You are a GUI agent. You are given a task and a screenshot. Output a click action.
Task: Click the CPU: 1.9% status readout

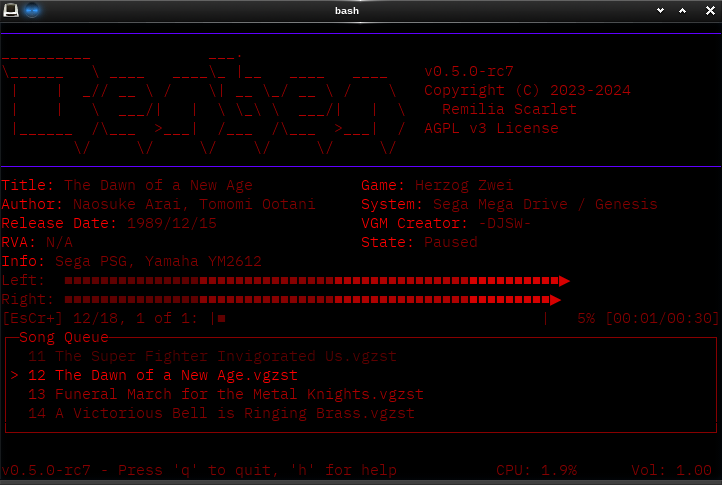click(536, 470)
